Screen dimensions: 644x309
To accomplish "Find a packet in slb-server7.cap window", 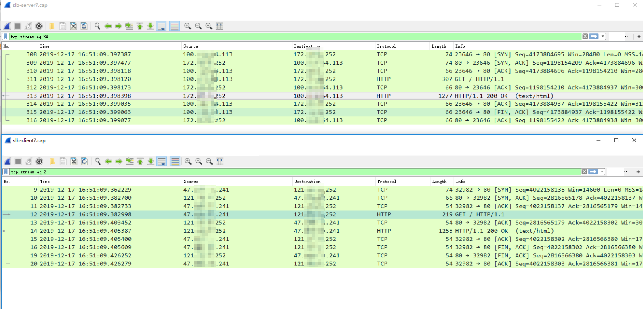I will tap(97, 26).
